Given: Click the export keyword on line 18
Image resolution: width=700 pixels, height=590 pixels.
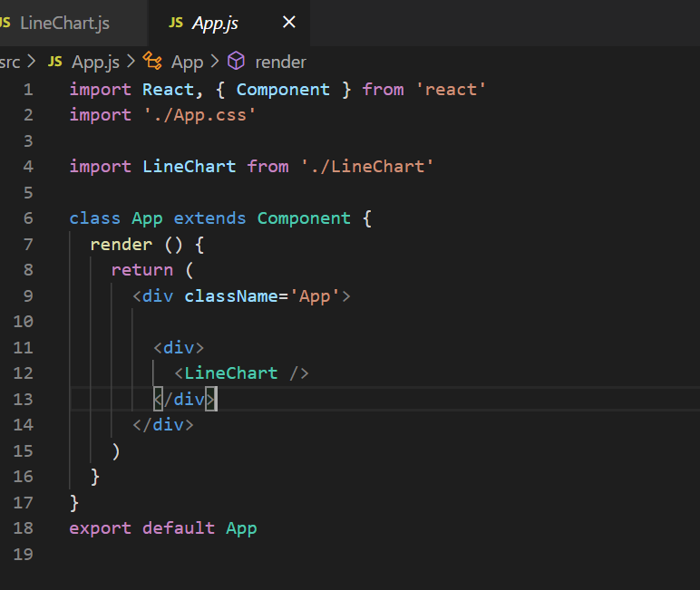Looking at the screenshot, I should coord(101,528).
